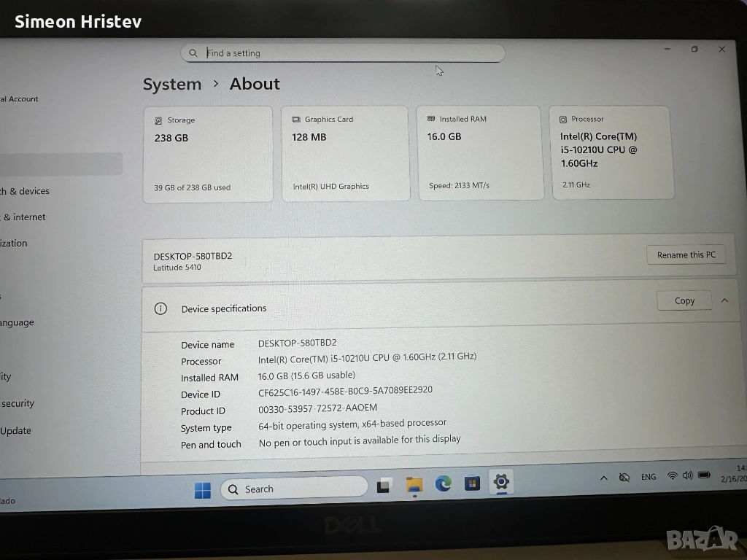This screenshot has height=560, width=747.
Task: Open Microsoft Store from the taskbar
Action: point(472,483)
